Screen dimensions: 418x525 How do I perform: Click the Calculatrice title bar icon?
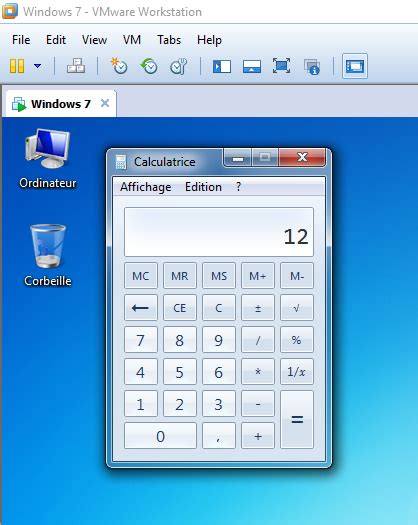121,162
